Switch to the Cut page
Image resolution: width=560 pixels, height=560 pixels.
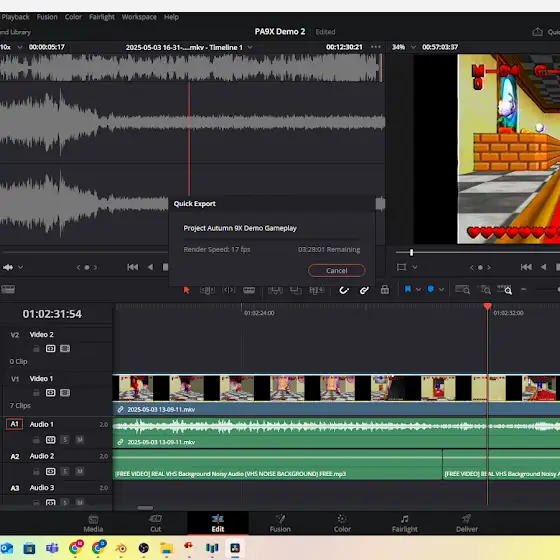point(155,524)
